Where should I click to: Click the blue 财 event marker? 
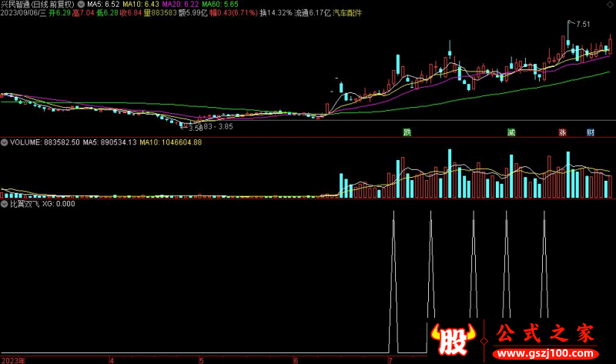591,132
